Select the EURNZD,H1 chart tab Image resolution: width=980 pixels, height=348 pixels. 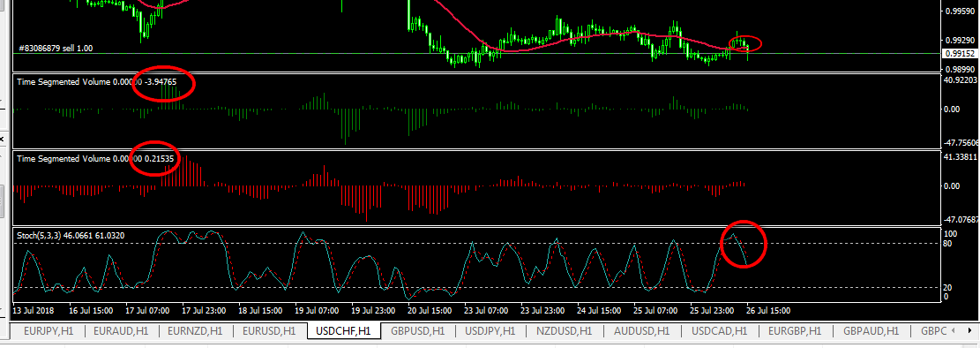(195, 330)
